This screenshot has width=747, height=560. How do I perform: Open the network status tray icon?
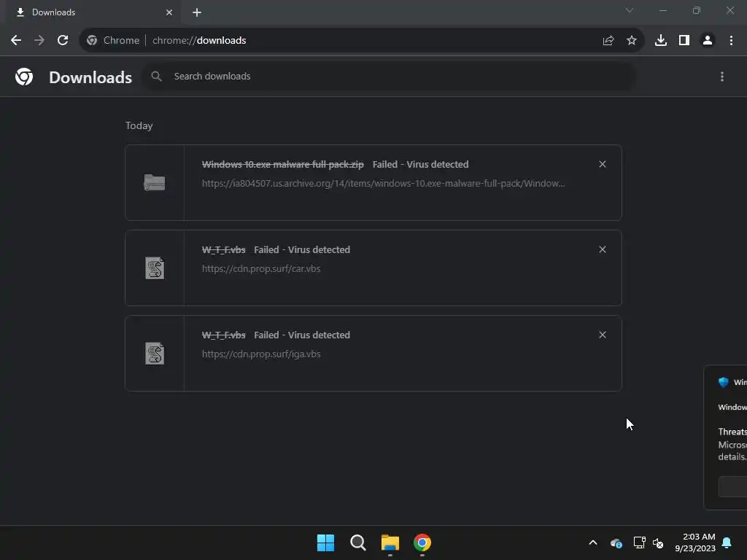639,542
